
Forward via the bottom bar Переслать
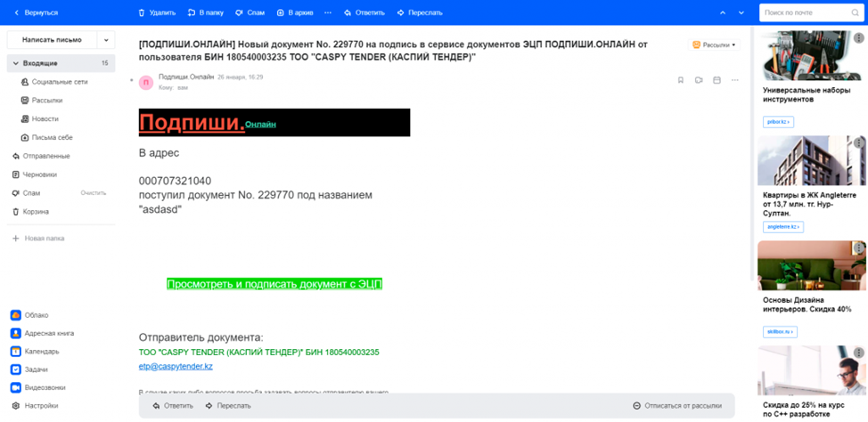click(228, 405)
